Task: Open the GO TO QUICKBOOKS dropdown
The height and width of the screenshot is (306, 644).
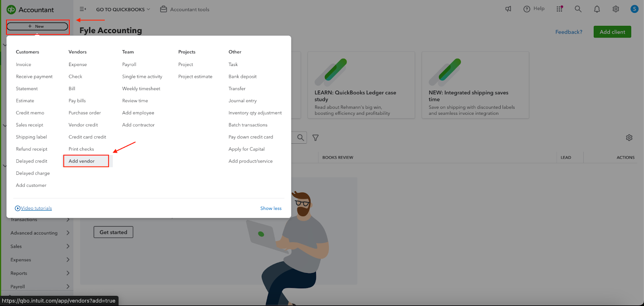Action: pyautogui.click(x=123, y=9)
